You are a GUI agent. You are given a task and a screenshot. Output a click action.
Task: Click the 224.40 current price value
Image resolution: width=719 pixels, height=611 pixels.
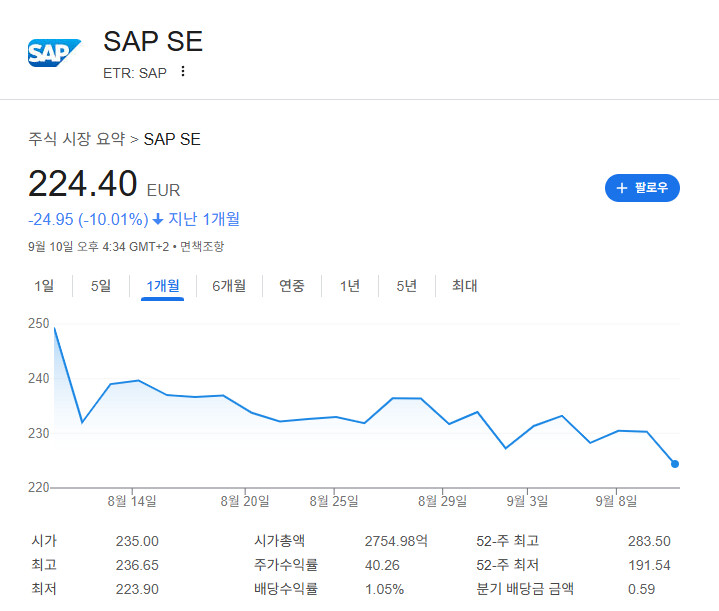(82, 185)
